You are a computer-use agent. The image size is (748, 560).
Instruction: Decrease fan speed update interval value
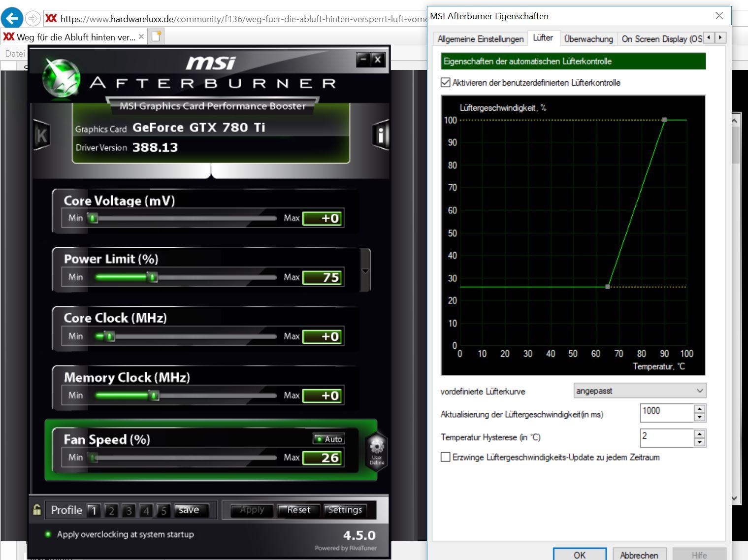pyautogui.click(x=699, y=417)
